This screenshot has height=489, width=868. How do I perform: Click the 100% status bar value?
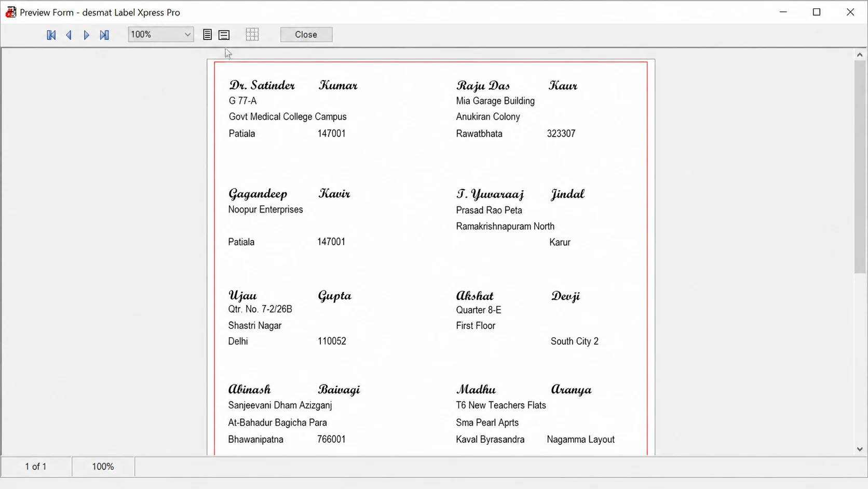pos(103,467)
